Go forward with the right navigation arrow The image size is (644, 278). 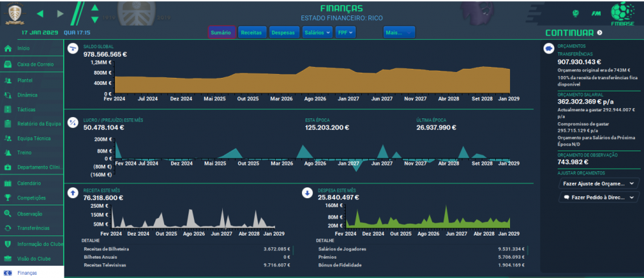(61, 14)
